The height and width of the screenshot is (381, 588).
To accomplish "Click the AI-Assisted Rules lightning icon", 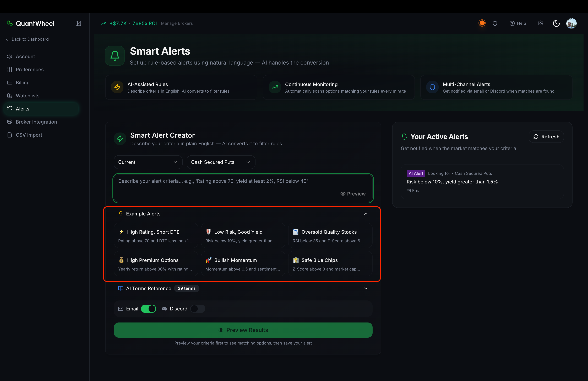I will pyautogui.click(x=117, y=87).
